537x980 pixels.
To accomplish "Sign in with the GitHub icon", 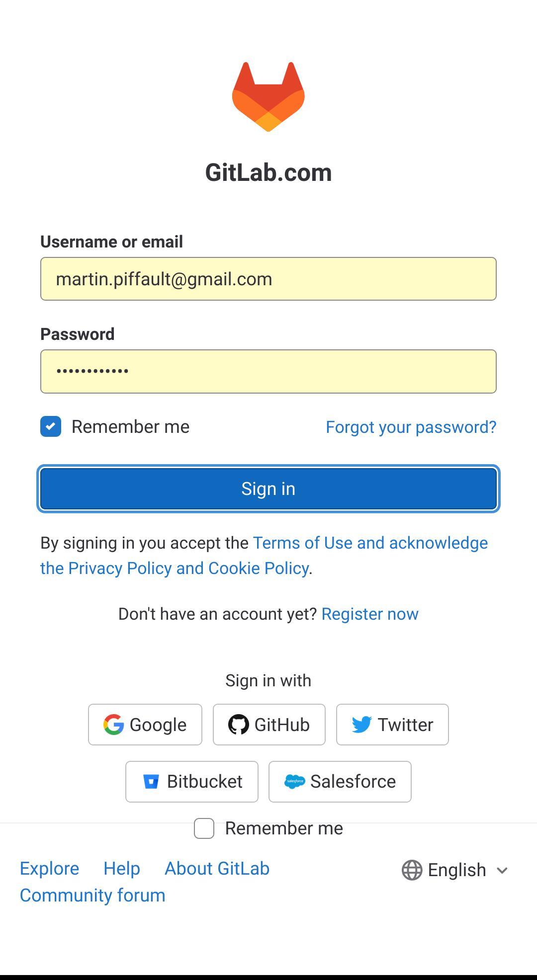I will click(240, 724).
